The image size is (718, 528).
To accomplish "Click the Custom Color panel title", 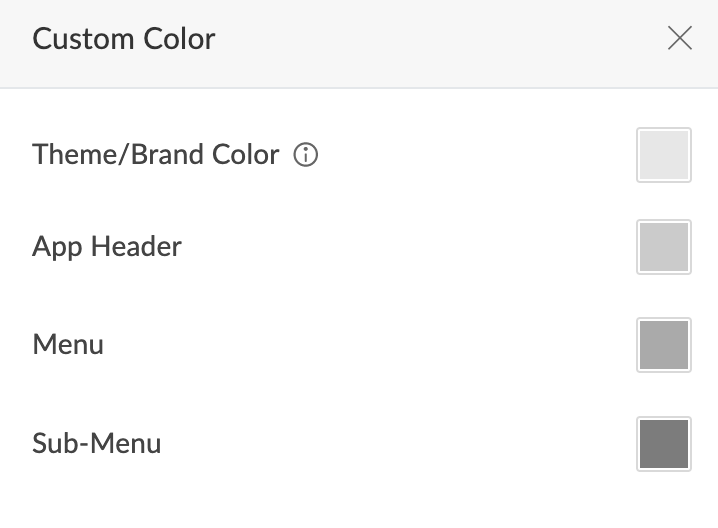I will (123, 39).
